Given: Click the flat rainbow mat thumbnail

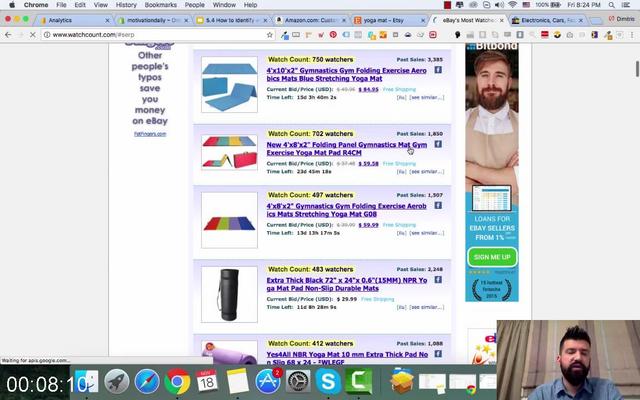Looking at the screenshot, I should pos(229,220).
